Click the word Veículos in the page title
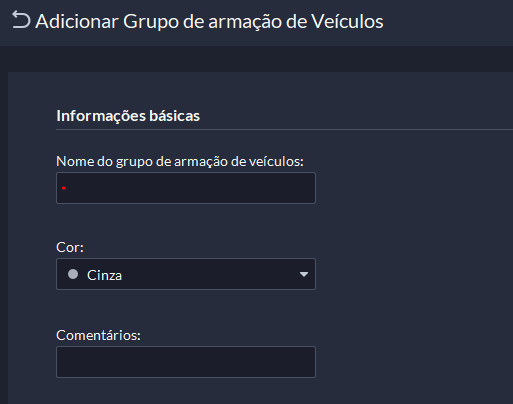The width and height of the screenshot is (513, 404). point(347,21)
